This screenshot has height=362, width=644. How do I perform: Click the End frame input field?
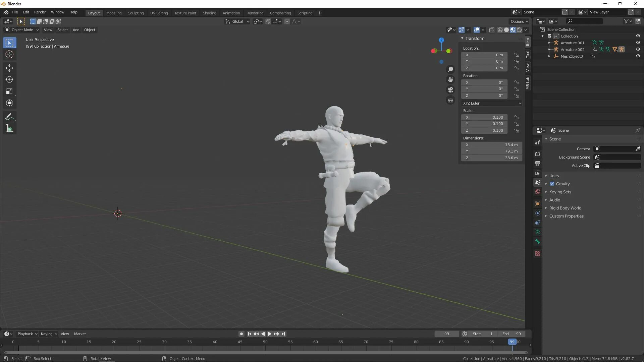(512, 334)
